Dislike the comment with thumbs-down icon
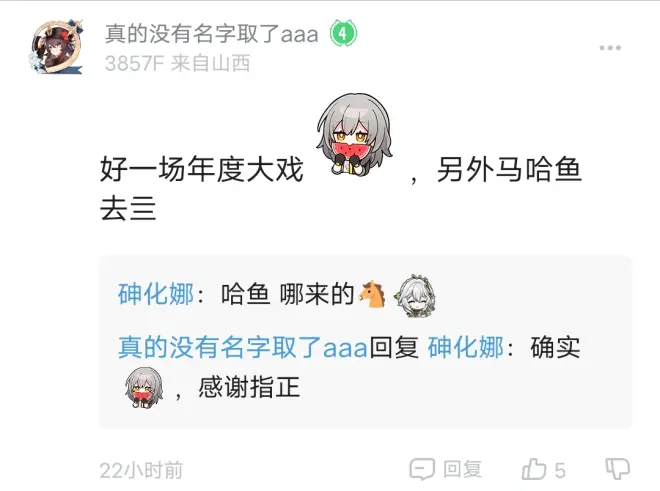 617,469
